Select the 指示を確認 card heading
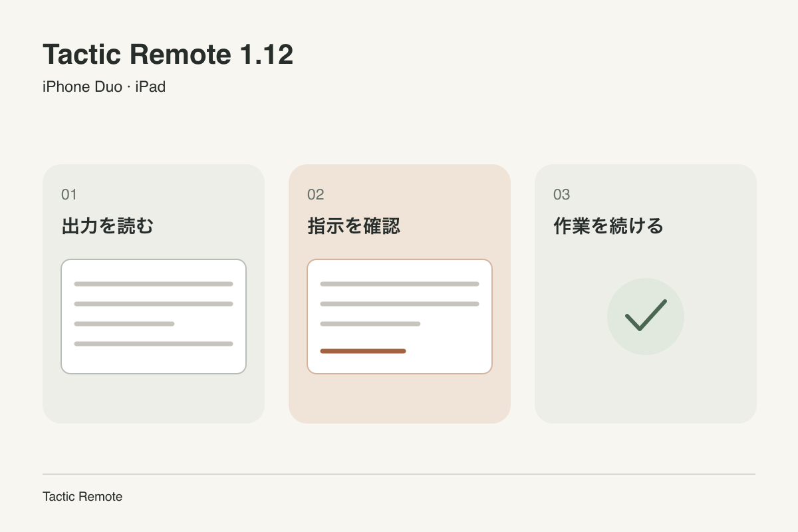This screenshot has height=532, width=798. (x=354, y=226)
